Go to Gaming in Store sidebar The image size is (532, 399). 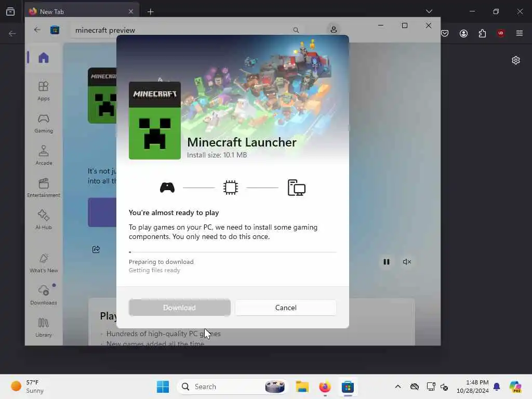tap(44, 123)
